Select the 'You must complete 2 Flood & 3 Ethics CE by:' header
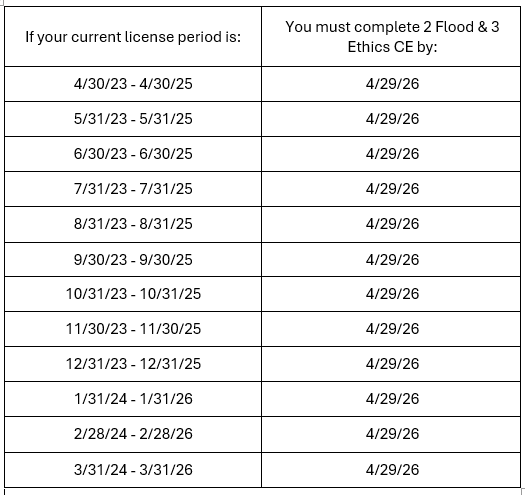 point(392,37)
